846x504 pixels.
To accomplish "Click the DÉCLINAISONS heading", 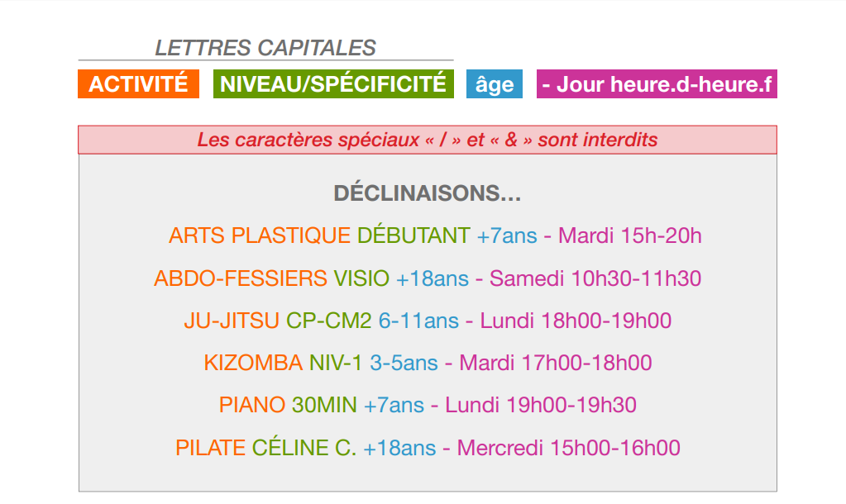I will click(x=428, y=193).
